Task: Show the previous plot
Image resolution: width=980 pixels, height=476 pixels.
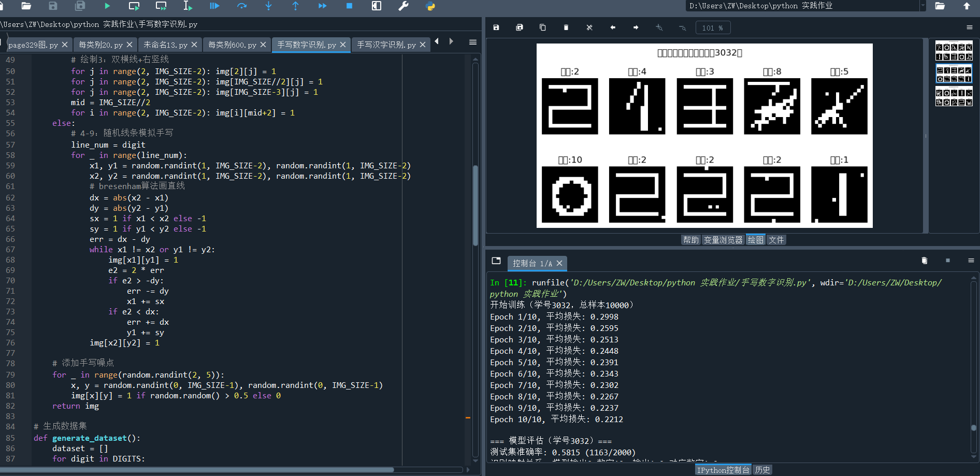Action: point(613,27)
